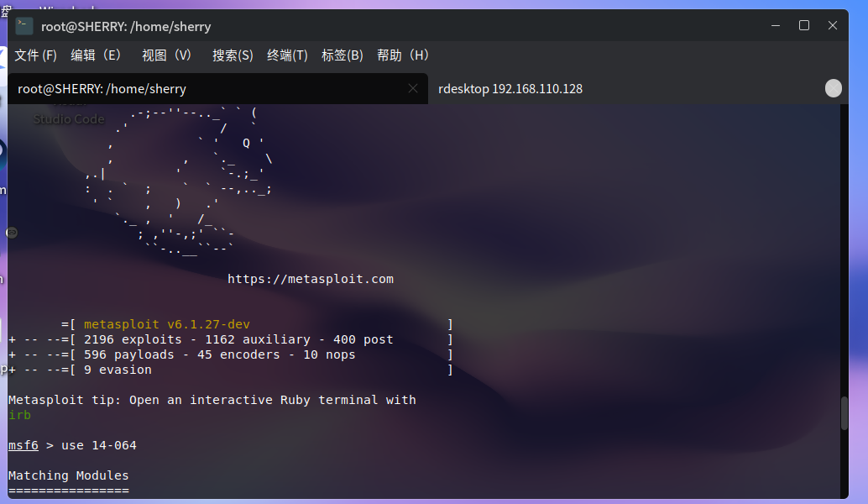Click the terminal icon in the title bar
This screenshot has width=868, height=504.
coord(24,26)
